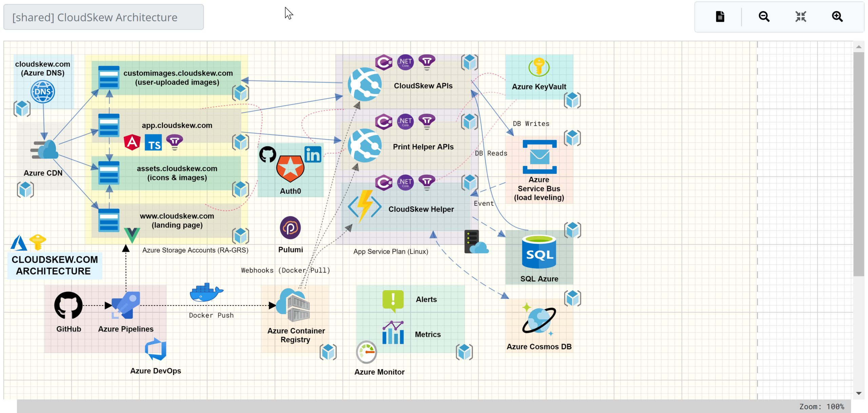Click the customimages storage account icon
Screen dimensions: 868x413
point(108,77)
